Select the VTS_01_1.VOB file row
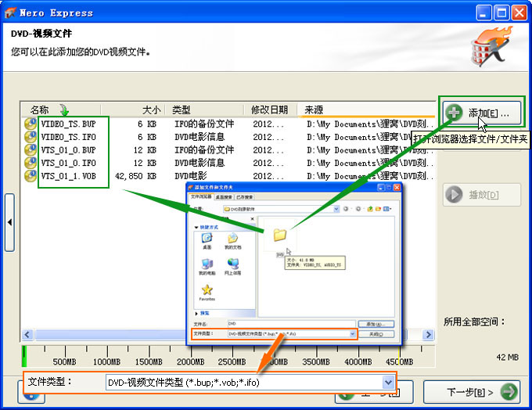This screenshot has width=532, height=410. 228,176
